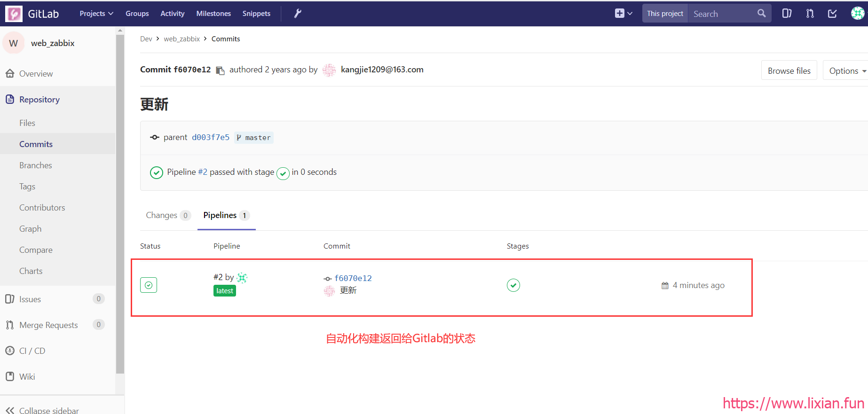Click the Repository document icon in sidebar
This screenshot has width=868, height=414.
tap(10, 99)
